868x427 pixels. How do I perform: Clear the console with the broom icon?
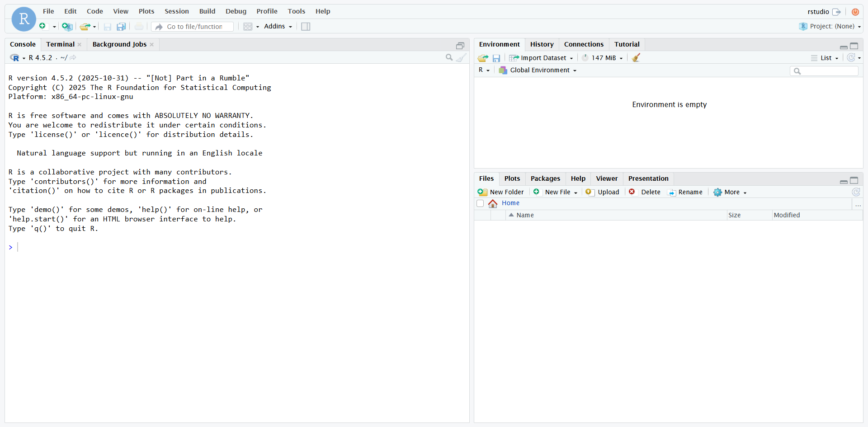pos(461,57)
